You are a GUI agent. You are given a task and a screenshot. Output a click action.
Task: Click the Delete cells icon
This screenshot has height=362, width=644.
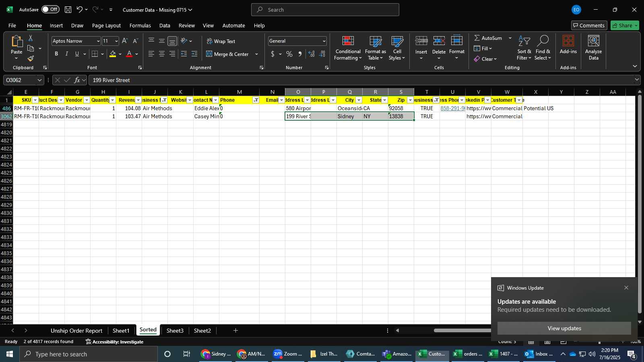[x=439, y=41]
